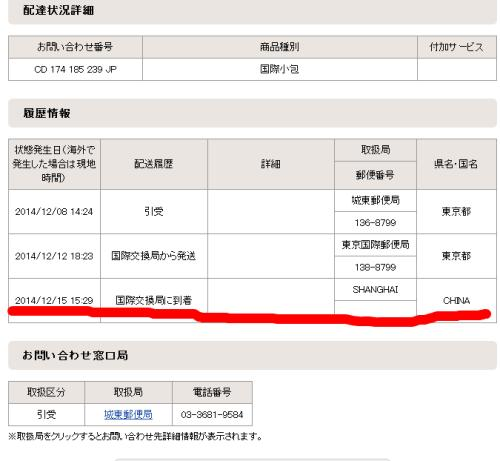
Task: Click the 城東郵便局 link
Action: pos(128,415)
